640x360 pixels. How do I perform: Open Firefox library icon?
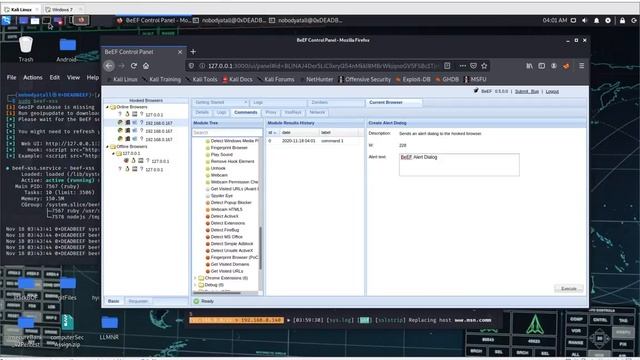click(x=529, y=66)
